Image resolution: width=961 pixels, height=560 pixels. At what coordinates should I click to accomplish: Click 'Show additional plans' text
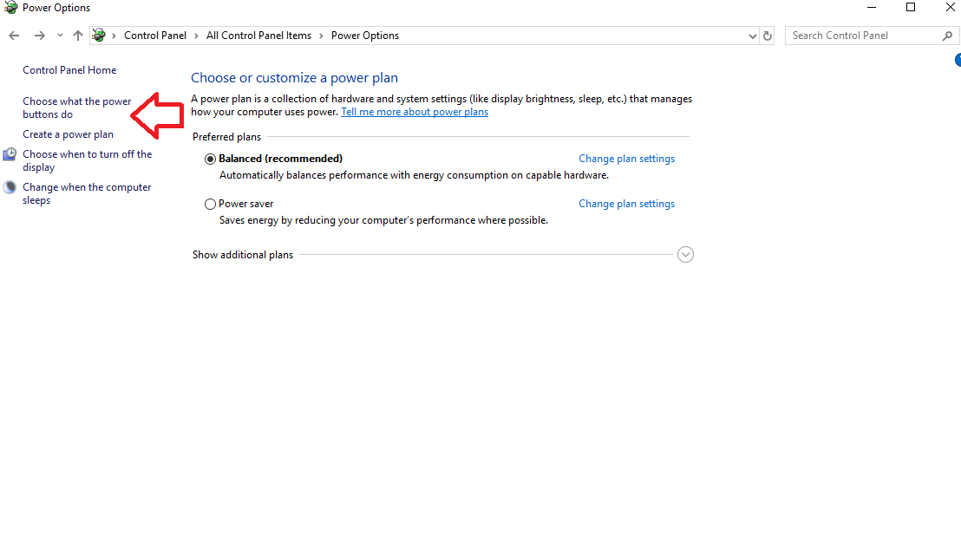coord(243,255)
